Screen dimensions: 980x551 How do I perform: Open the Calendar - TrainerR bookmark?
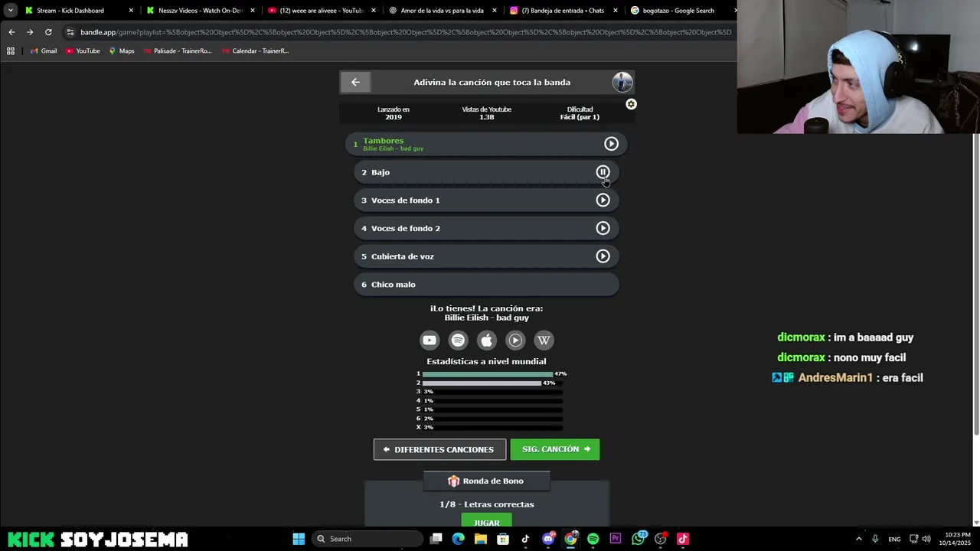(x=255, y=51)
